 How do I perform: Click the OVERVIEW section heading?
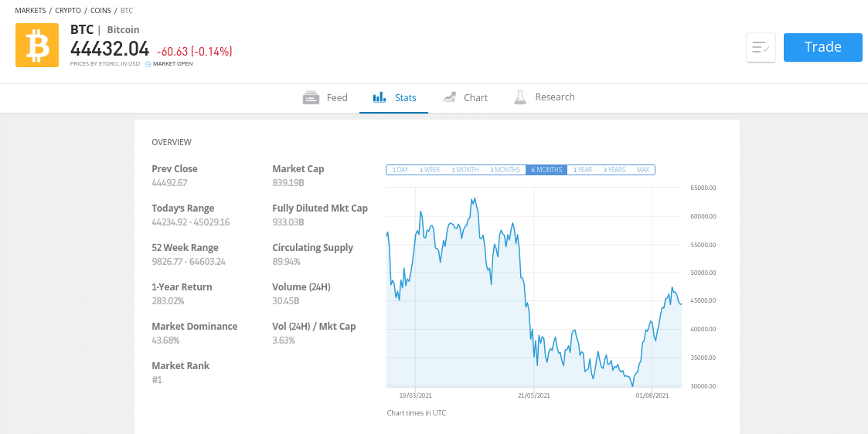pyautogui.click(x=172, y=142)
